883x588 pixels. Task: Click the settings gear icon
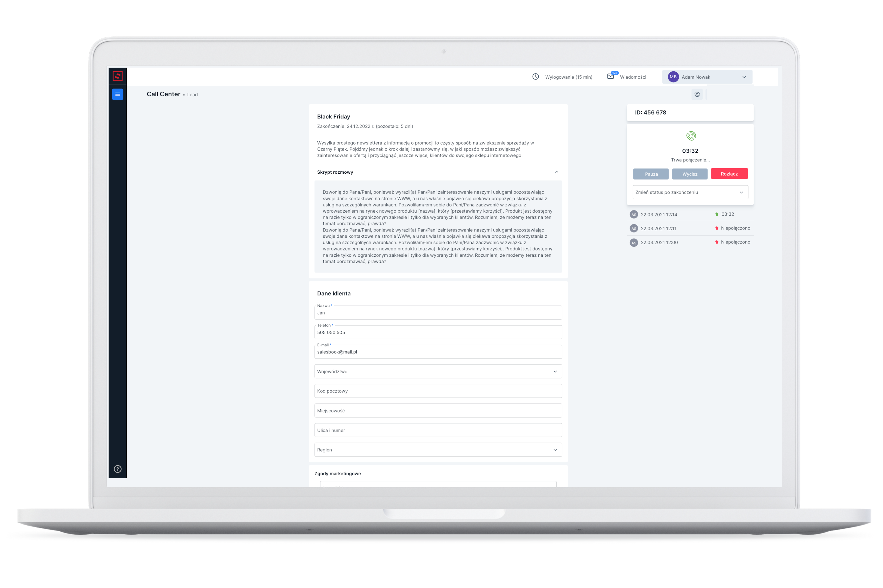coord(697,94)
